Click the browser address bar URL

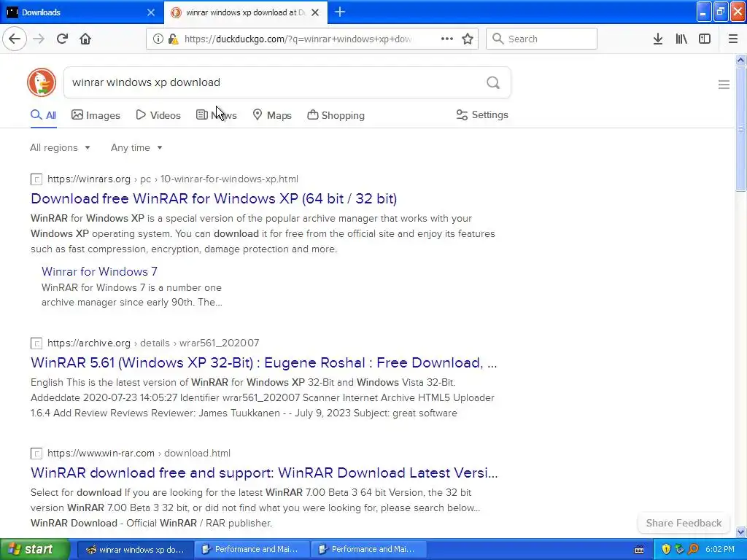click(298, 39)
